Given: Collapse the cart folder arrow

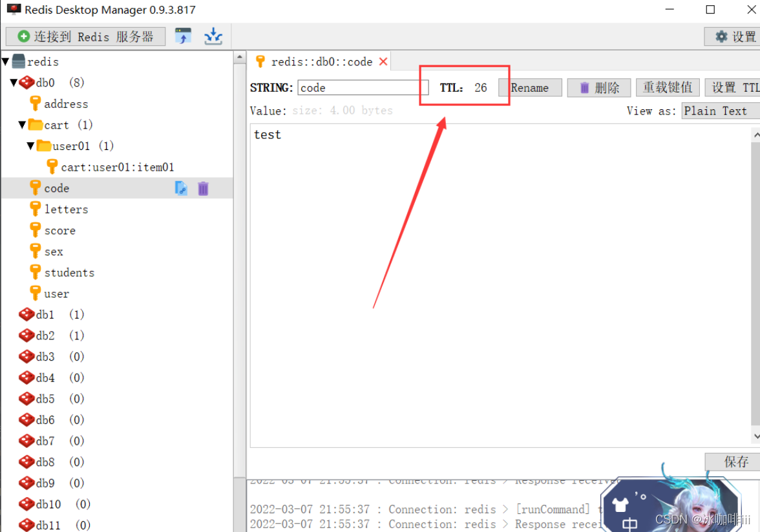Looking at the screenshot, I should 22,125.
